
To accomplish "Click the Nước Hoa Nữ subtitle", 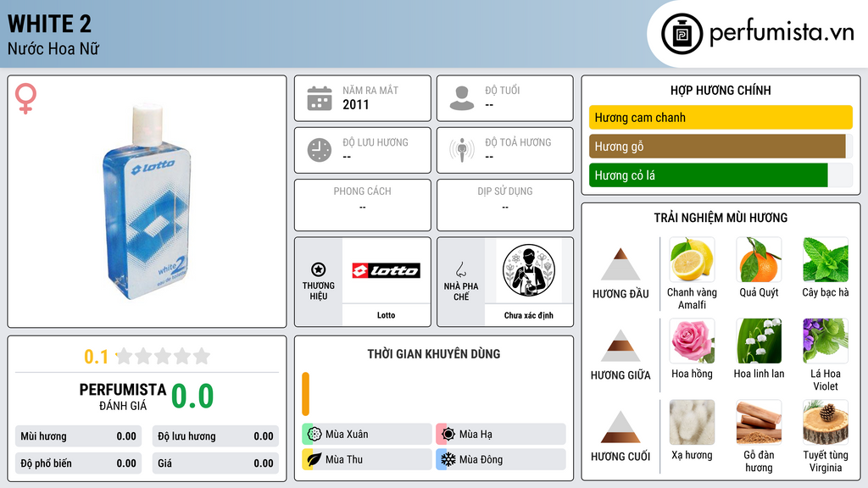I will (53, 48).
